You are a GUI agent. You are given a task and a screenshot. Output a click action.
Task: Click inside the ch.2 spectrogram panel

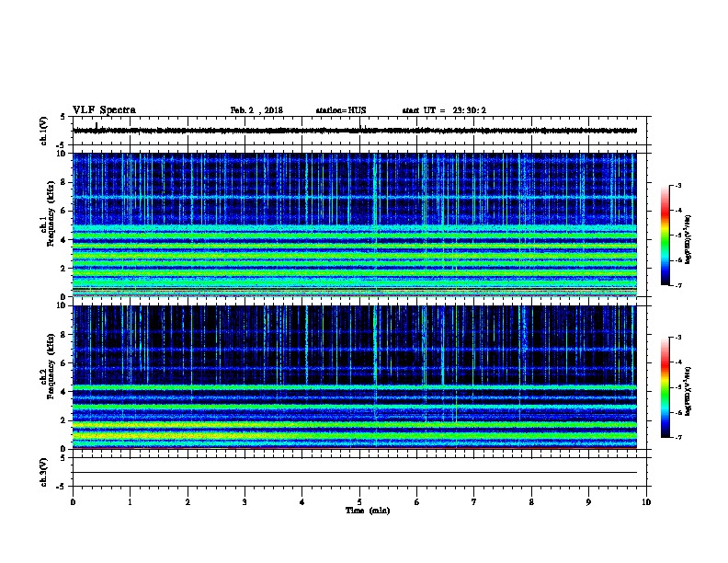355,377
